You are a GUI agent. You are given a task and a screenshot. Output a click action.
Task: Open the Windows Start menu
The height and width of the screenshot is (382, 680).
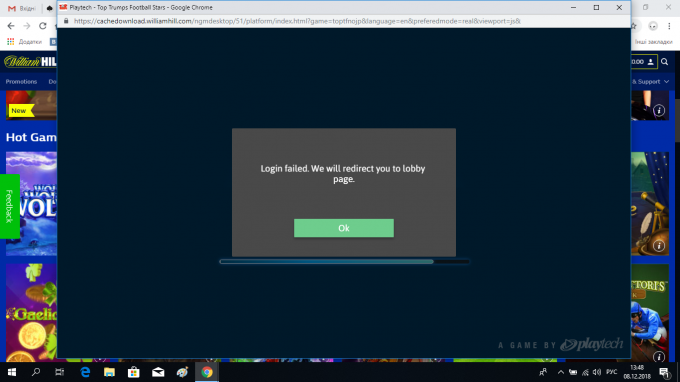click(x=12, y=372)
